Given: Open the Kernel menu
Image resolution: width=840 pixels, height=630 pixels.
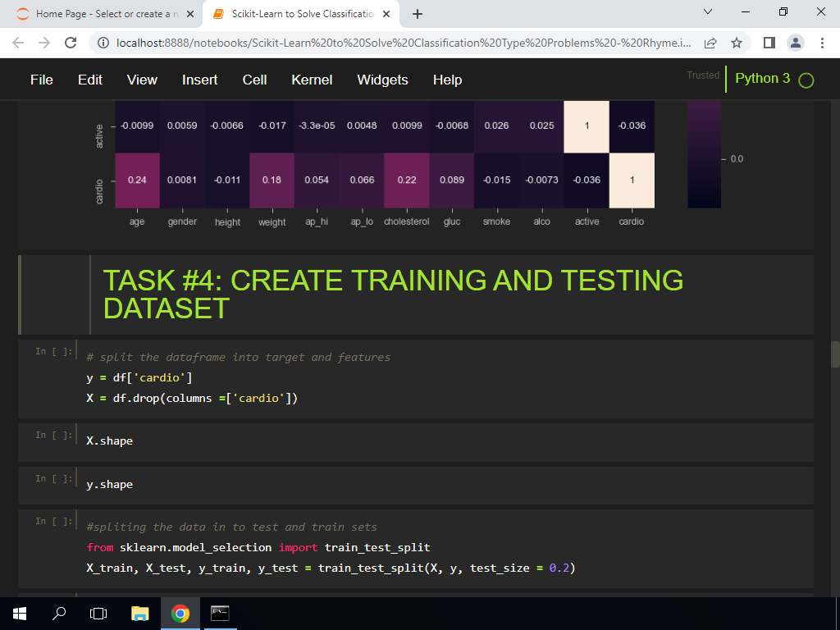Looking at the screenshot, I should click(312, 80).
